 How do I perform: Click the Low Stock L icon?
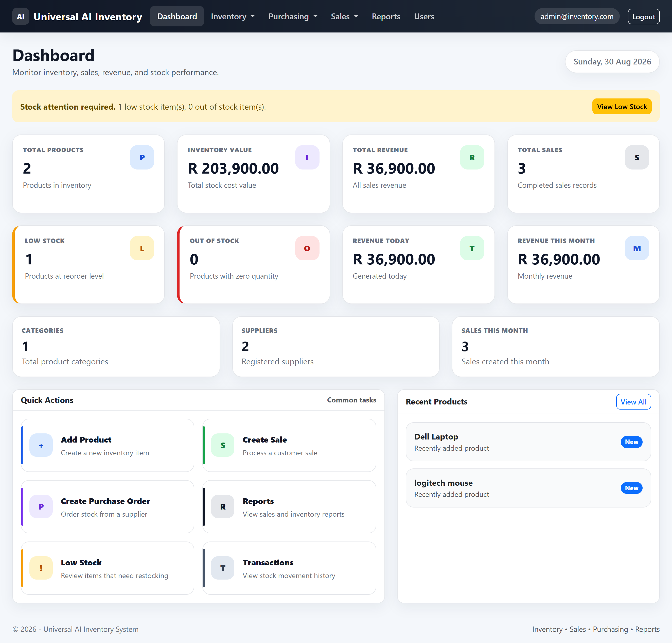[142, 248]
